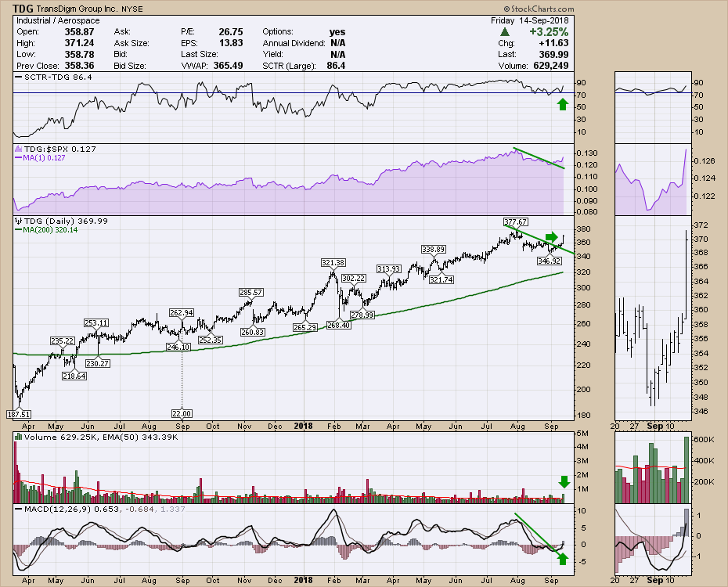Select the Open value 358.87
728x587 pixels.
pos(79,32)
